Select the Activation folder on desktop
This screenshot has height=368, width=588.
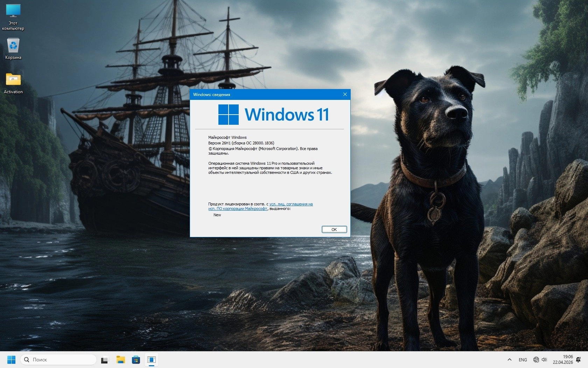point(13,83)
